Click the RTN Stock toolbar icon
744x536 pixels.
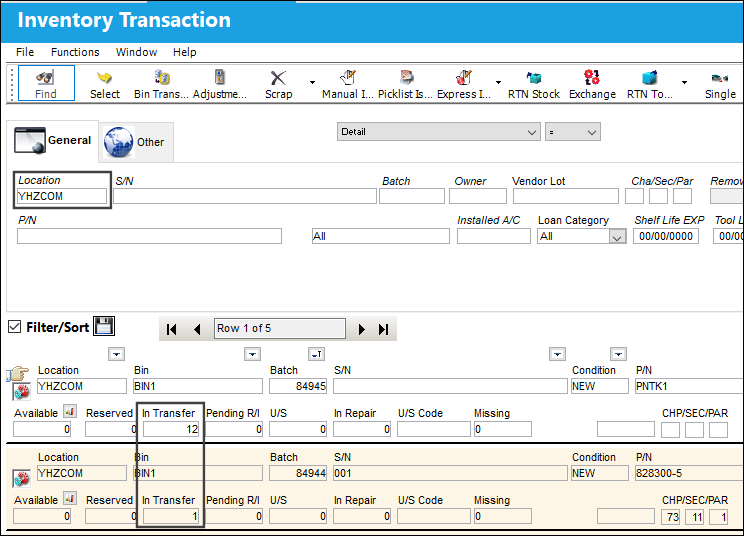(534, 83)
